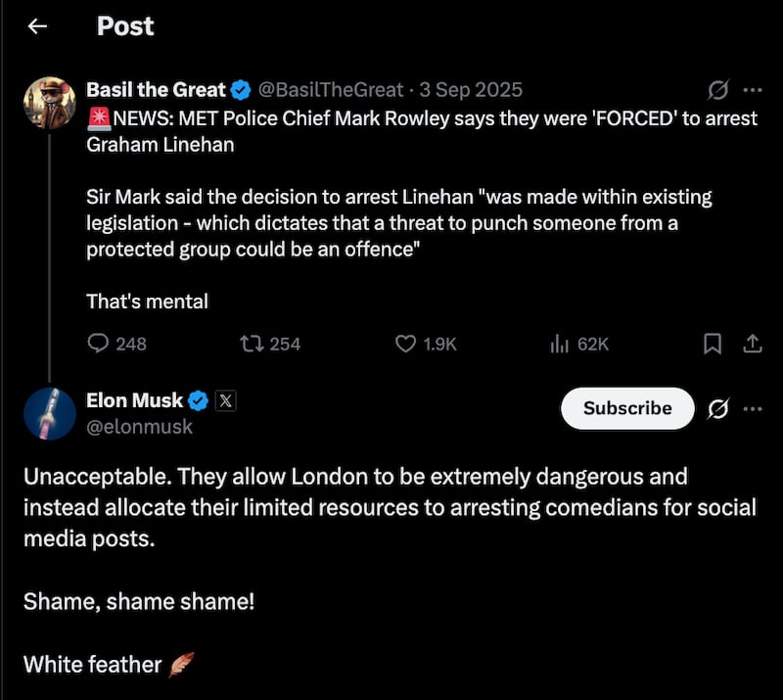Click the back arrow to leave the post

pyautogui.click(x=36, y=26)
